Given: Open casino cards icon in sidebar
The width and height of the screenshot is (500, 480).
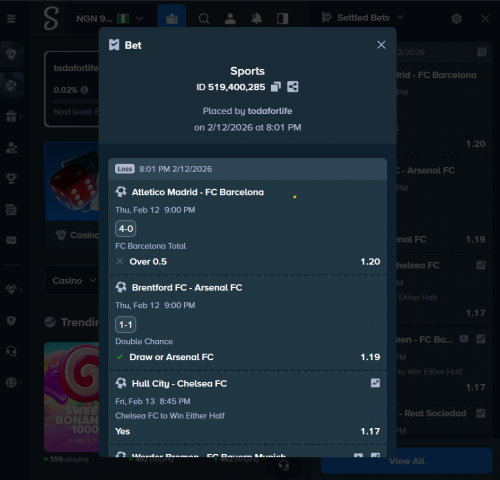Looking at the screenshot, I should (12, 54).
